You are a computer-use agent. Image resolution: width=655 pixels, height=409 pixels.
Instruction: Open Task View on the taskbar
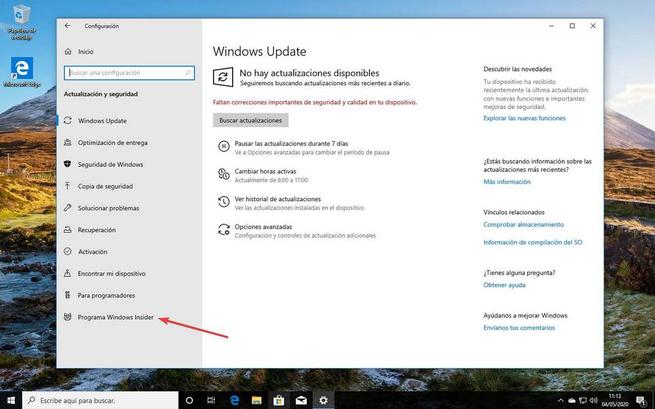pyautogui.click(x=211, y=400)
